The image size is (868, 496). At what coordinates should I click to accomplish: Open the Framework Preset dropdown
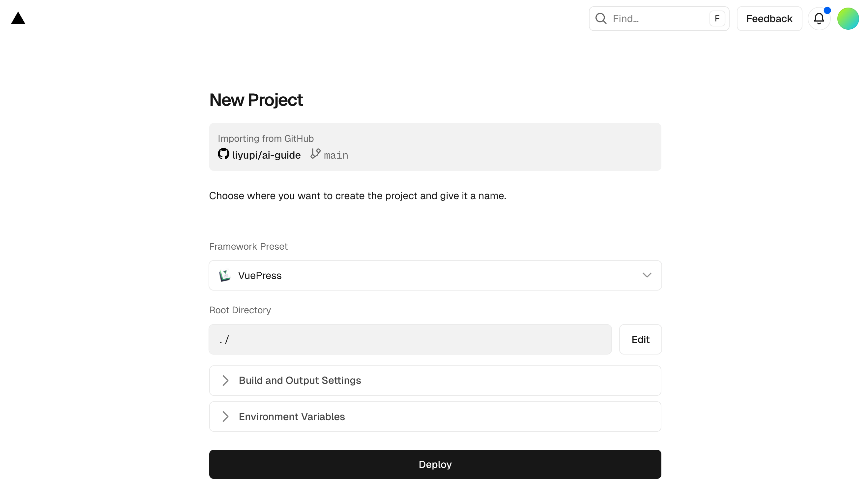(x=435, y=275)
